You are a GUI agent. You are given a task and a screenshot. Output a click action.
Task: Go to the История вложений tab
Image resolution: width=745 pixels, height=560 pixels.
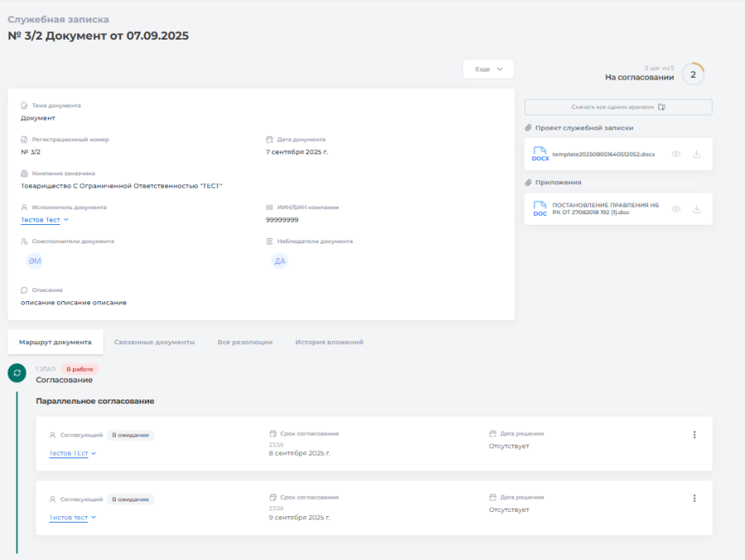[329, 342]
